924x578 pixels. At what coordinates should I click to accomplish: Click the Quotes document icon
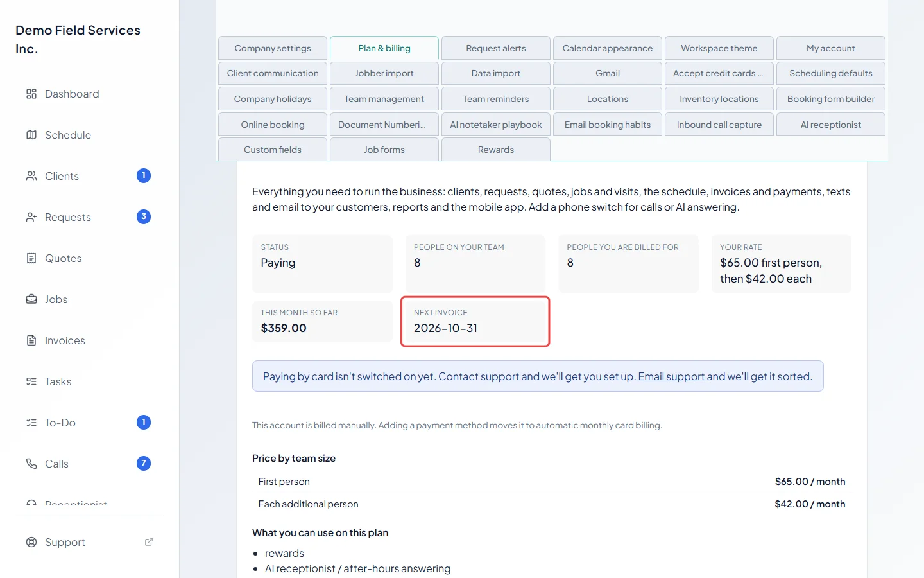[x=31, y=258]
